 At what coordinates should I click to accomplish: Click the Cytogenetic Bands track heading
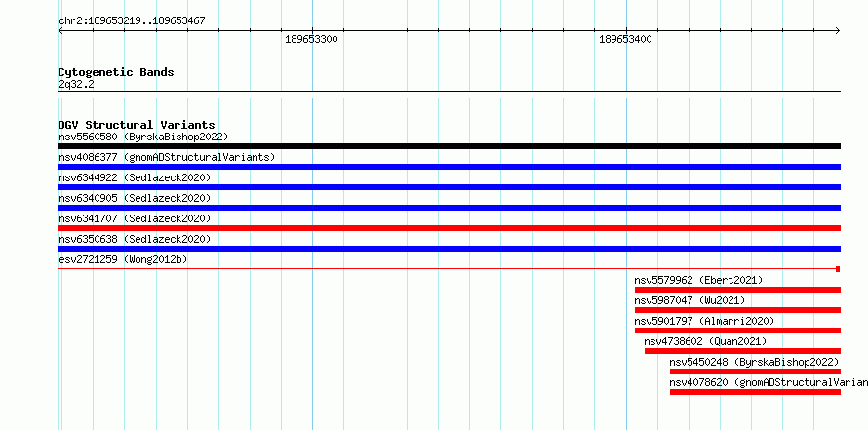[x=116, y=72]
